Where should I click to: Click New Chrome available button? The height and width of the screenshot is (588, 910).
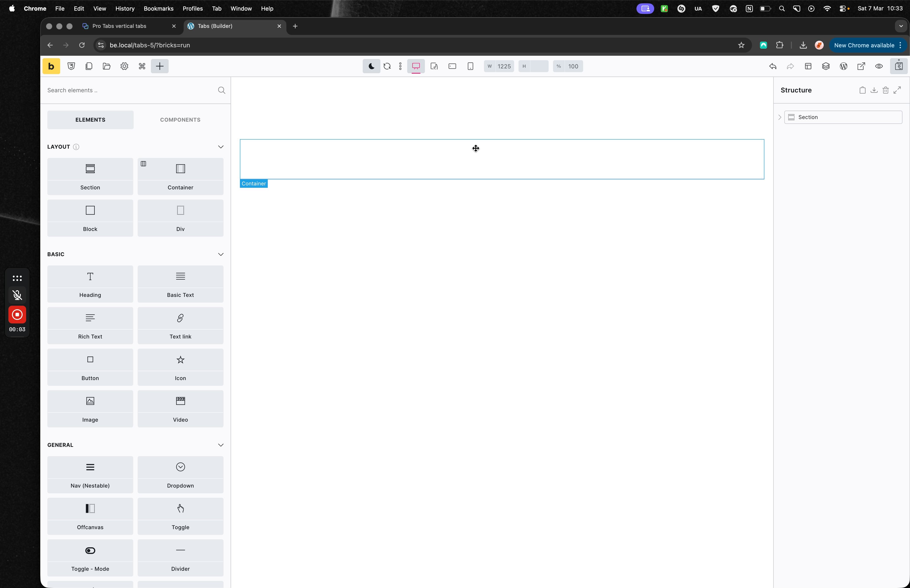(864, 45)
